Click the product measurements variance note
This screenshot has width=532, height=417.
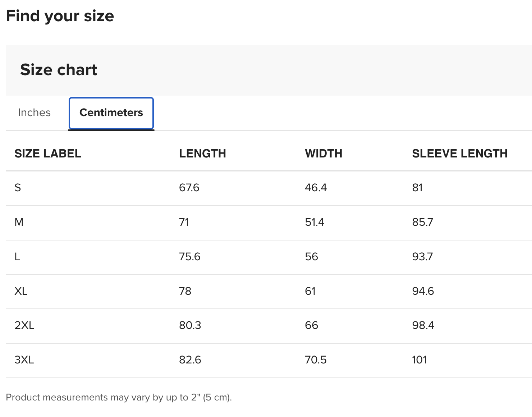tap(119, 398)
